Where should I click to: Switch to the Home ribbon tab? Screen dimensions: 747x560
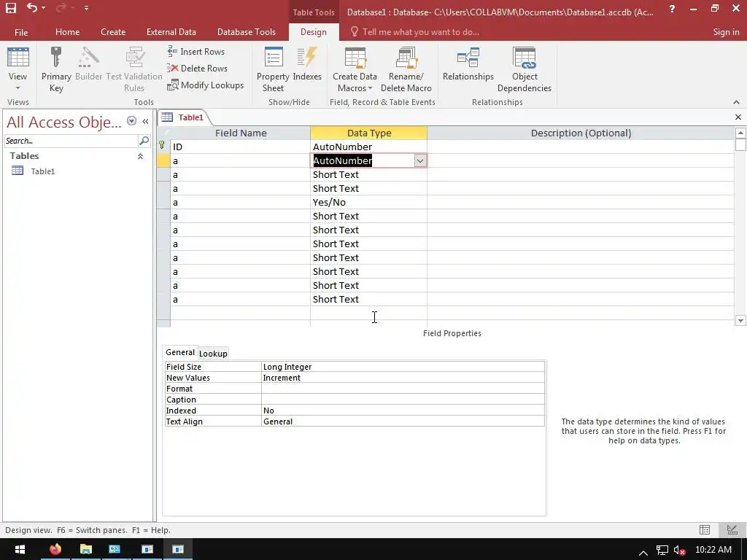pyautogui.click(x=67, y=32)
